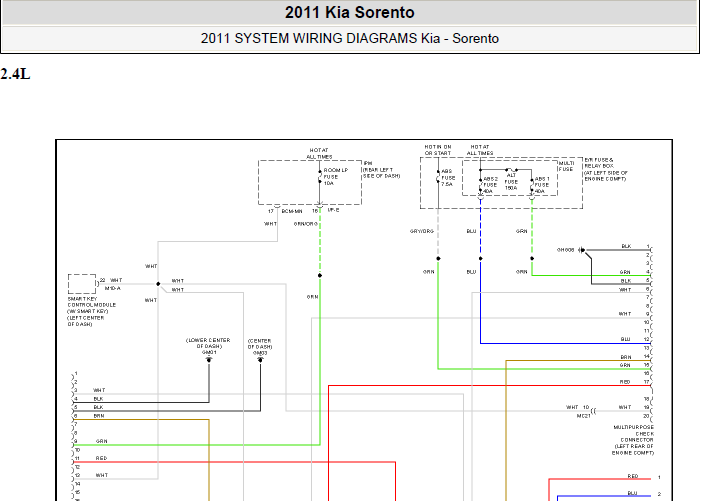The height and width of the screenshot is (501, 701).
Task: Click the 'BCM-MN' connector label
Action: coord(292,211)
